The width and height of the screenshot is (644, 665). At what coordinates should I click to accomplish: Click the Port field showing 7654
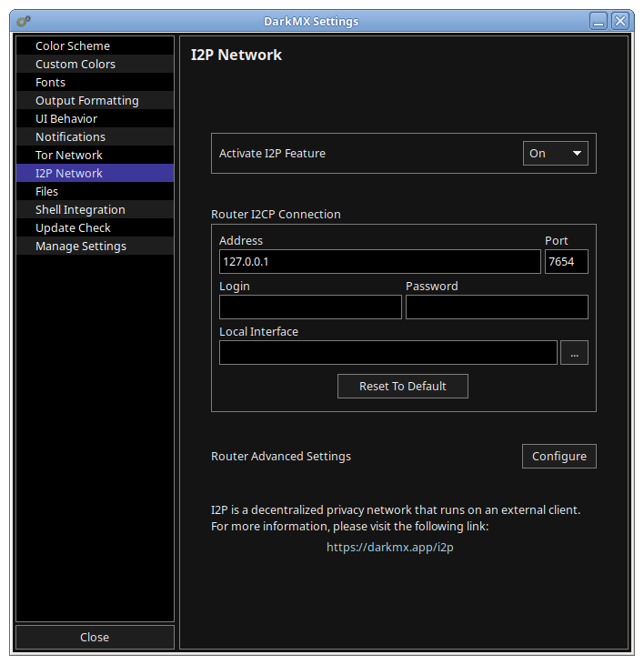tap(567, 262)
